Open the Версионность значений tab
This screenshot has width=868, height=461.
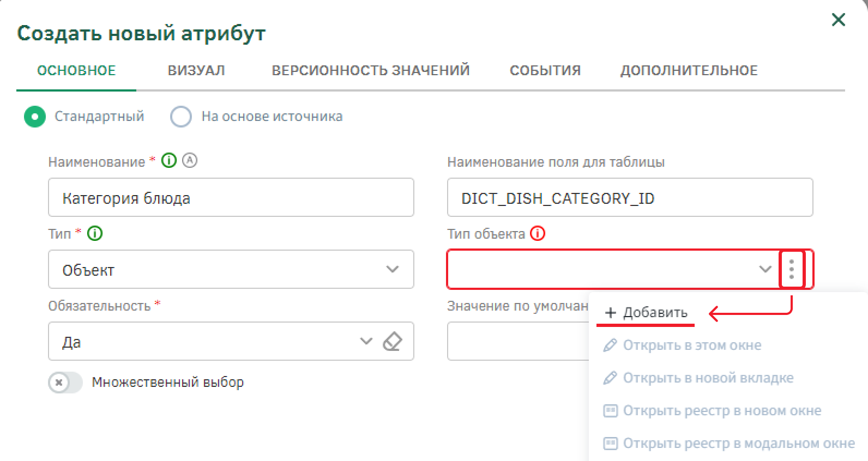(x=371, y=71)
